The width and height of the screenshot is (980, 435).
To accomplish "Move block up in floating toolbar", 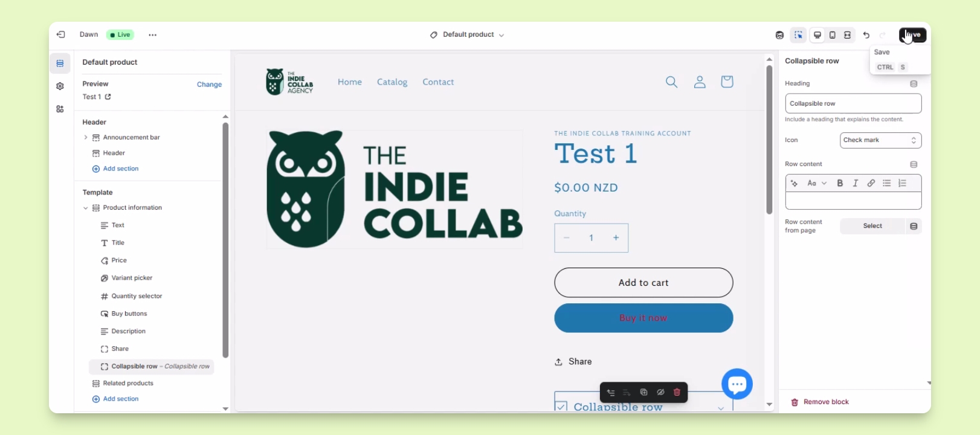I will pos(611,393).
